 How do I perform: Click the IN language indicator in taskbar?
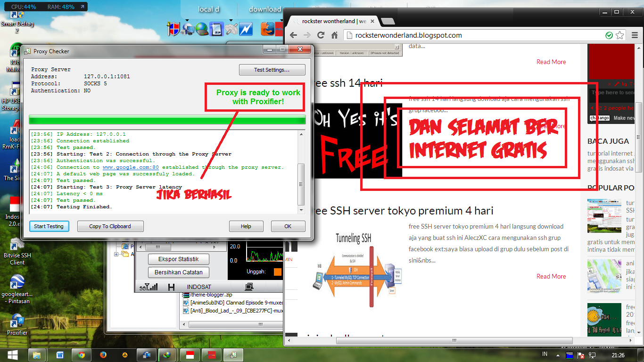545,354
